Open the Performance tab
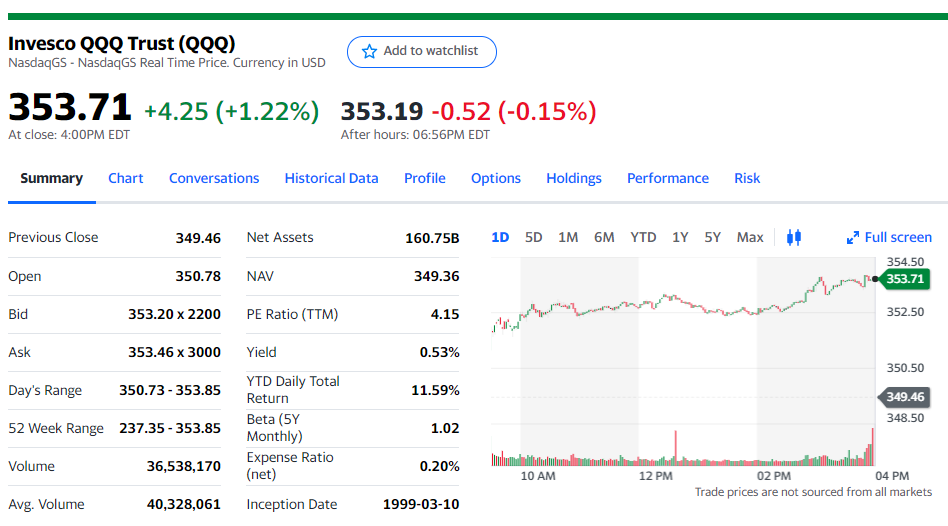Viewport: 948px width, 526px height. 667,178
